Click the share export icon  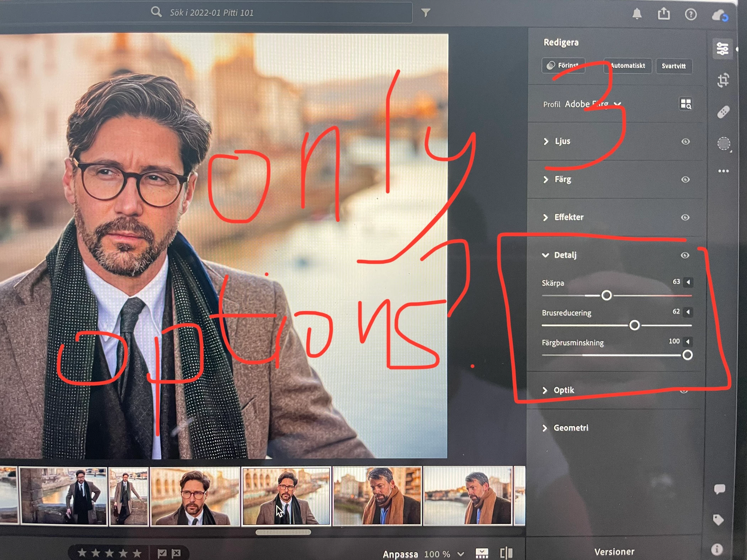[x=663, y=14]
